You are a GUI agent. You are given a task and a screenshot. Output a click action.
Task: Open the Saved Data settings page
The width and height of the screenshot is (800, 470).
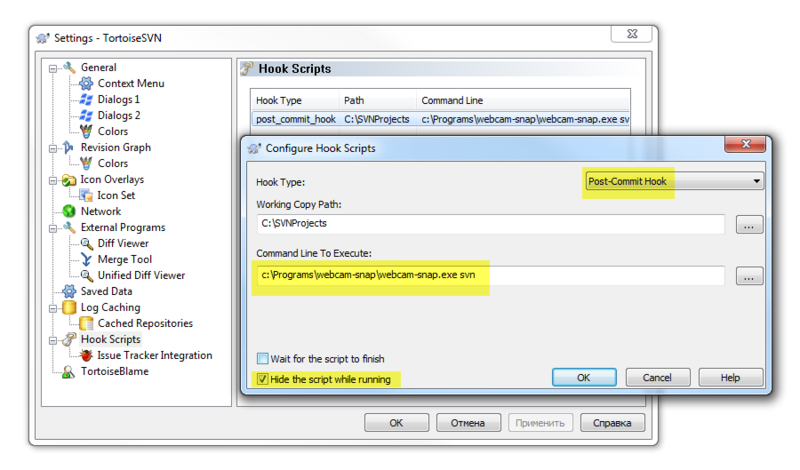(x=107, y=291)
